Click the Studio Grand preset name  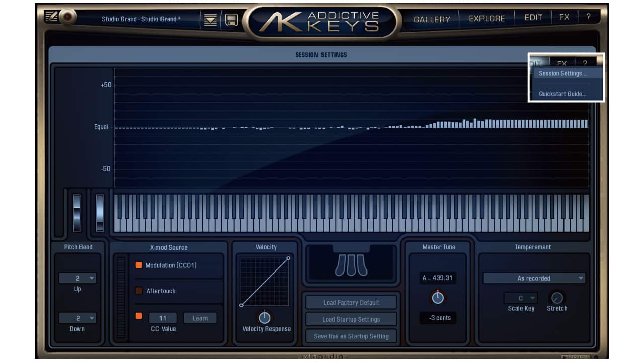coord(140,19)
